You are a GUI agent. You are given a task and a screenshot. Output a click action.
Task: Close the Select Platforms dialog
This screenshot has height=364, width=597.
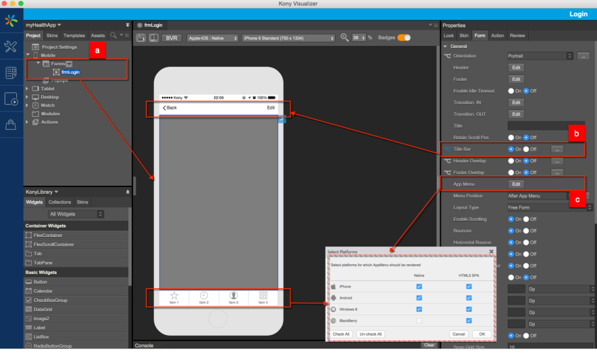(491, 252)
